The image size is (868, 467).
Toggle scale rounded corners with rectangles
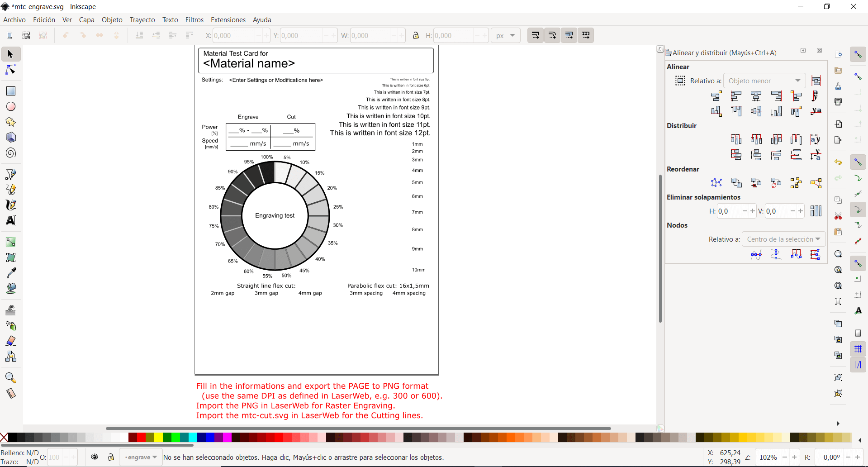tap(552, 35)
